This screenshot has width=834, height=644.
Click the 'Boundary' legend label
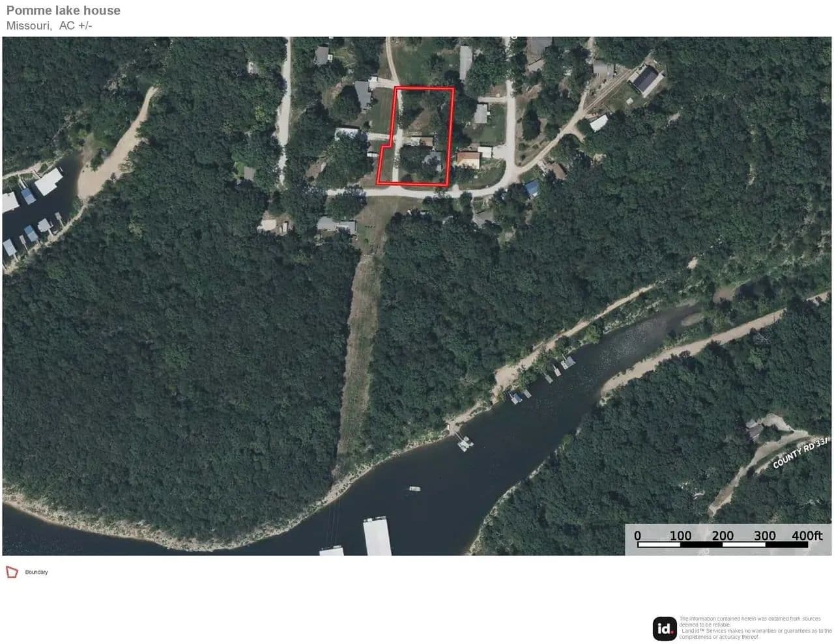tap(36, 572)
